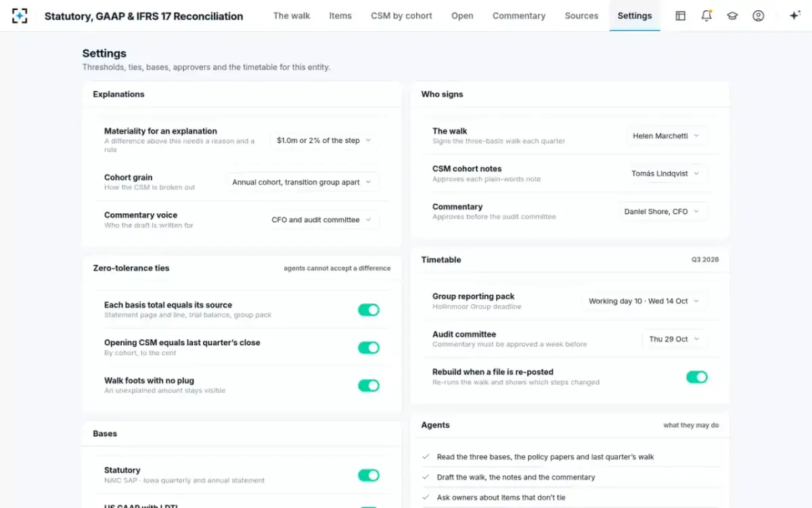Viewport: 812px width, 508px height.
Task: Change the walk signer Helen Marchetti
Action: point(667,135)
